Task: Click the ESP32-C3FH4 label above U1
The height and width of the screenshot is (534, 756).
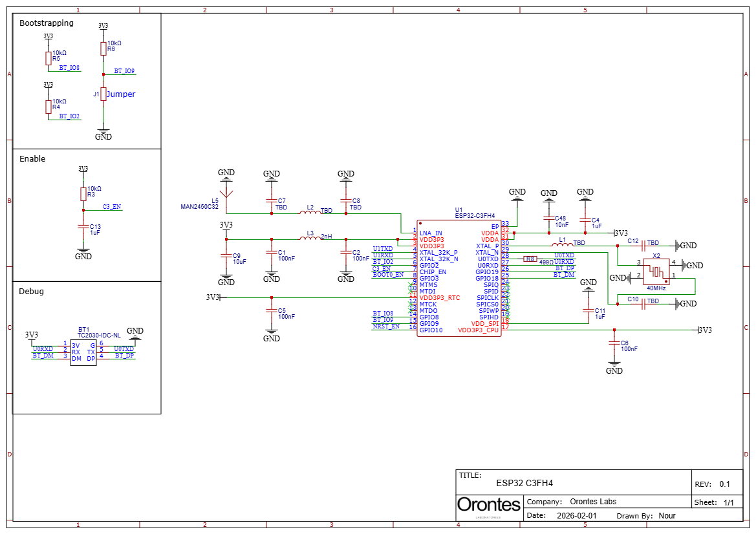Action: coord(475,216)
